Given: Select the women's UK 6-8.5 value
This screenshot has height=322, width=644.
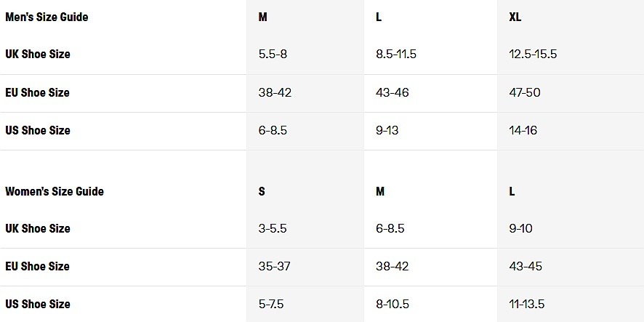Looking at the screenshot, I should pos(390,228).
